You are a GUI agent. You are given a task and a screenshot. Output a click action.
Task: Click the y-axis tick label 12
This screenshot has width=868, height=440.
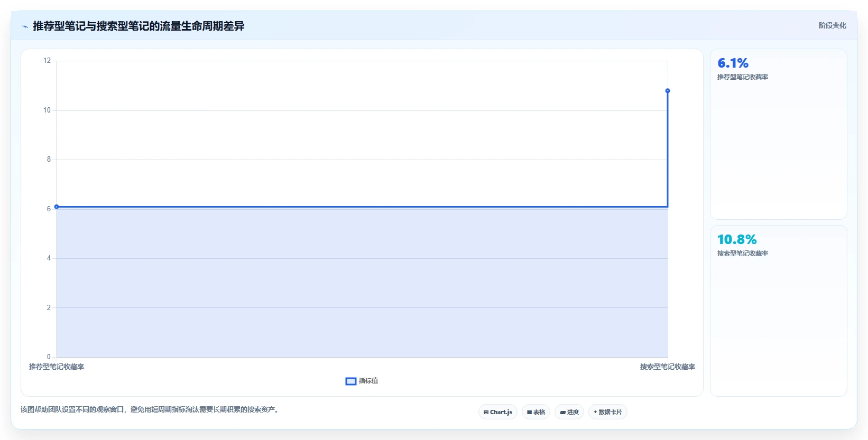pos(47,61)
